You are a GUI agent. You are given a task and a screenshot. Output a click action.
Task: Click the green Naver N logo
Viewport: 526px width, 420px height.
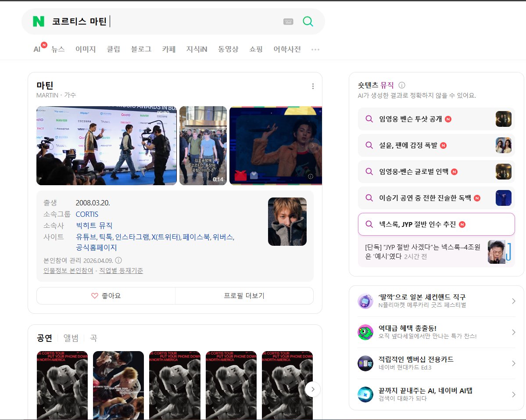pyautogui.click(x=39, y=22)
